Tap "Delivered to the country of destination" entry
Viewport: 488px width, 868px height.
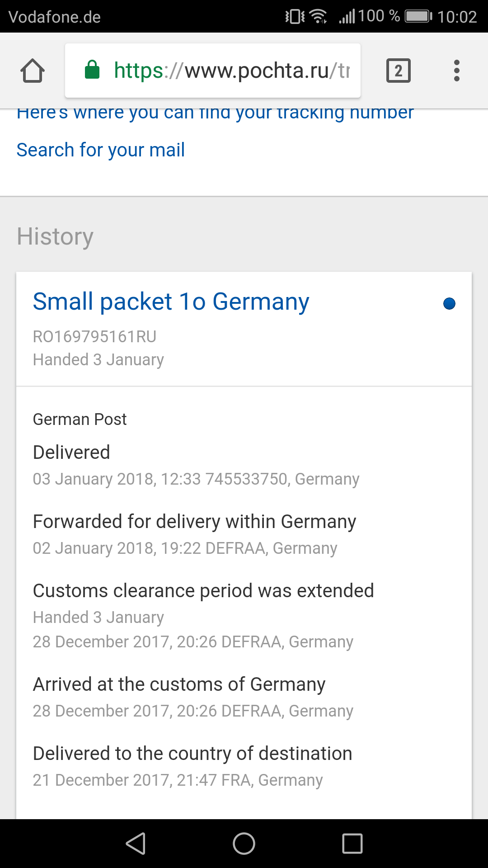click(x=192, y=753)
